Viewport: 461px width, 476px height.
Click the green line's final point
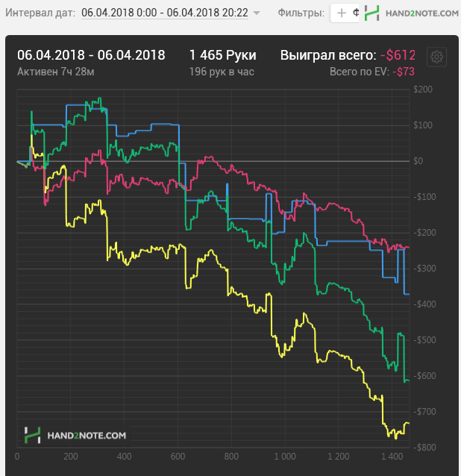click(409, 381)
